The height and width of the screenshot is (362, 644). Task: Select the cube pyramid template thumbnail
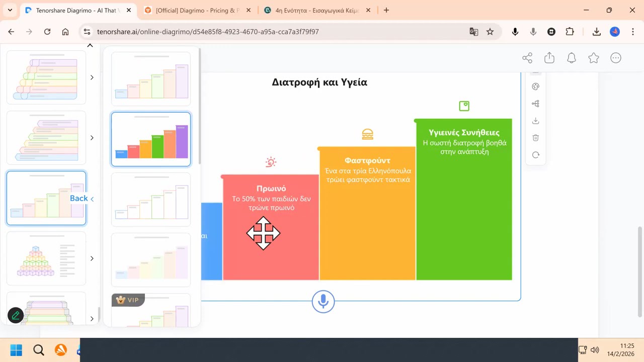[x=46, y=258]
